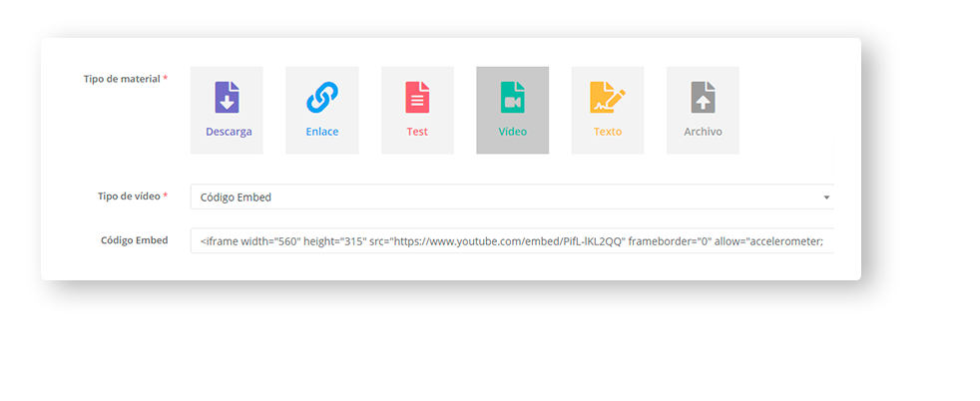980x401 pixels.
Task: Choose the "Texto" label text
Action: click(607, 132)
